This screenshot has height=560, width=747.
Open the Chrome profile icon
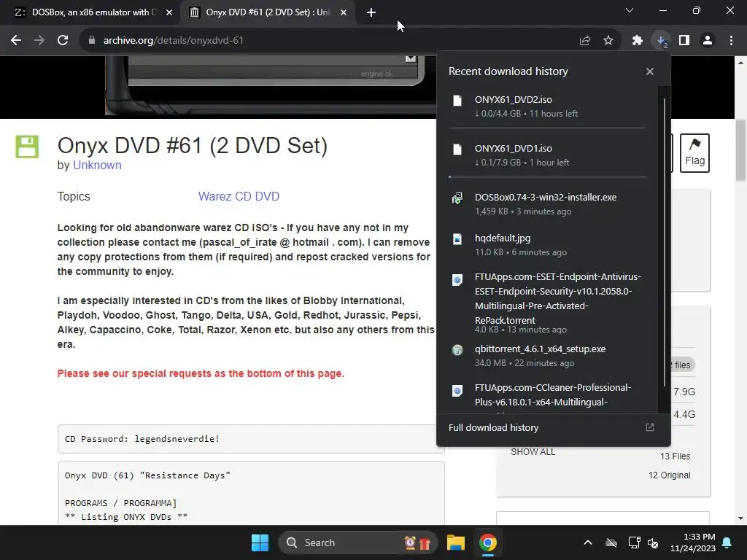pos(708,41)
